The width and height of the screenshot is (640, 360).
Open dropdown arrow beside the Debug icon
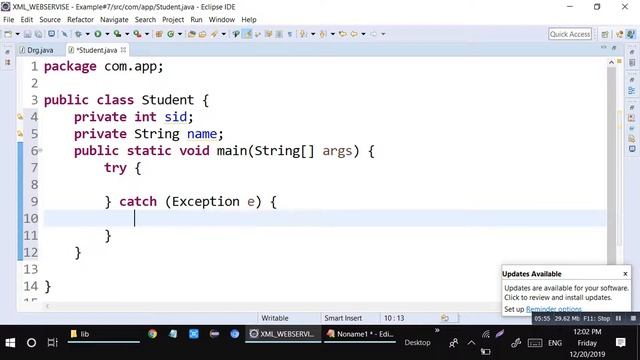pos(87,34)
